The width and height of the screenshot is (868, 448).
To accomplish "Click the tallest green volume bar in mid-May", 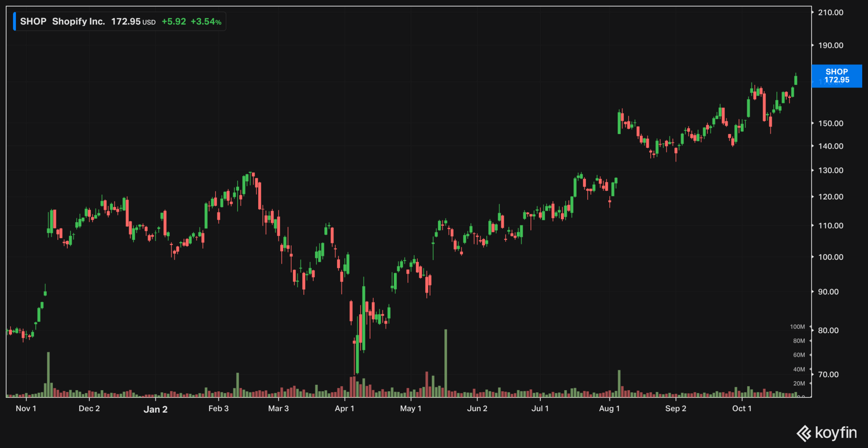I will click(446, 363).
